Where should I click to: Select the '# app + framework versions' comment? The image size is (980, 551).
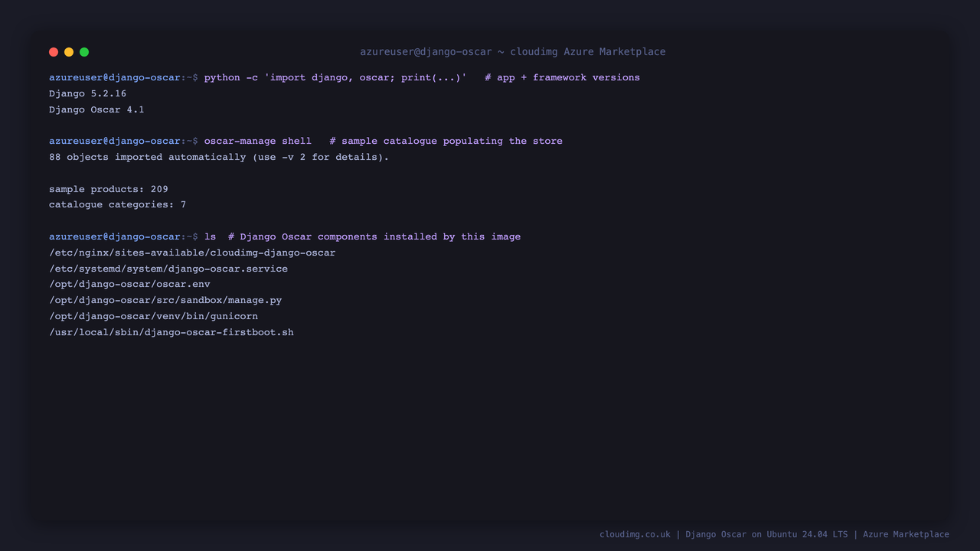pyautogui.click(x=562, y=77)
